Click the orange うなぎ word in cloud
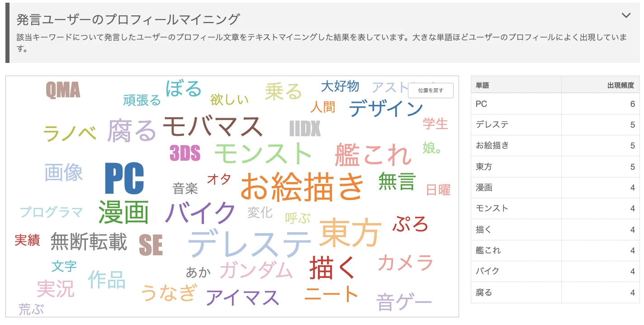The image size is (644, 325). click(x=169, y=292)
